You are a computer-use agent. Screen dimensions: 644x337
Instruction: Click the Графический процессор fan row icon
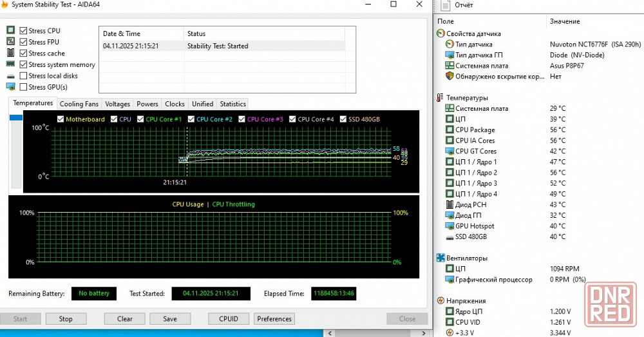(450, 279)
